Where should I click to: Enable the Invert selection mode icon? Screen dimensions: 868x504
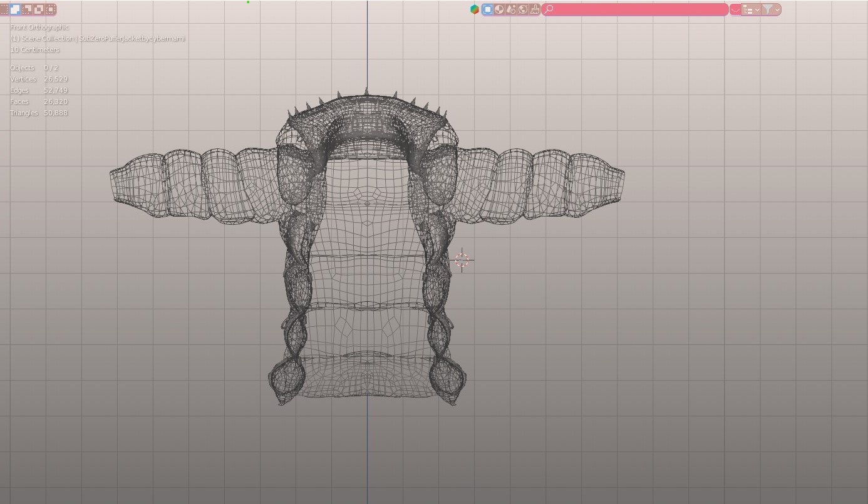[39, 9]
